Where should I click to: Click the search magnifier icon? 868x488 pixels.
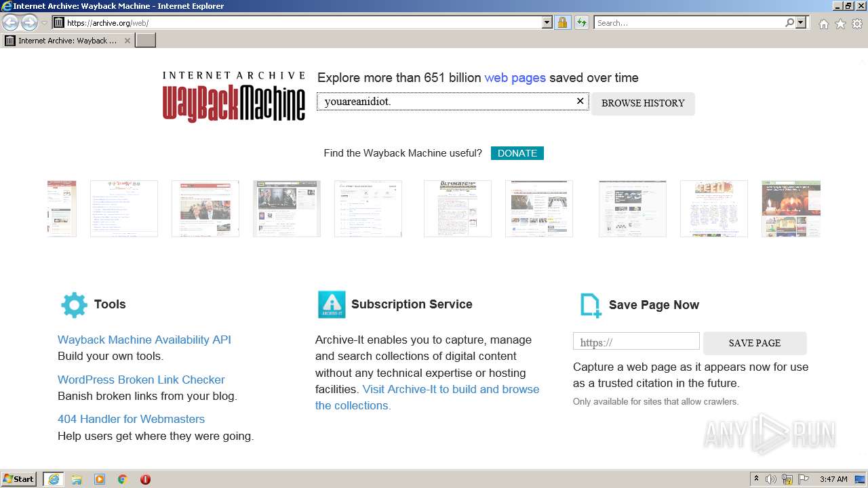pos(789,23)
